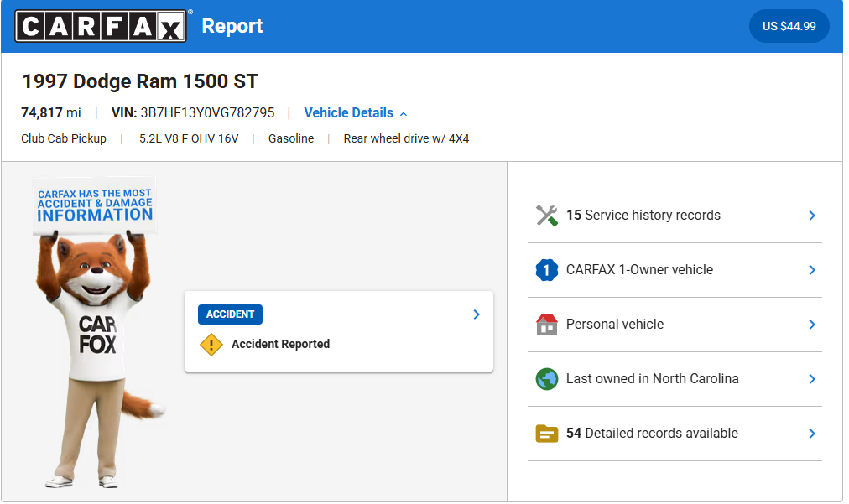Click the Car Fox mascot image
849x504 pixels.
click(95, 335)
